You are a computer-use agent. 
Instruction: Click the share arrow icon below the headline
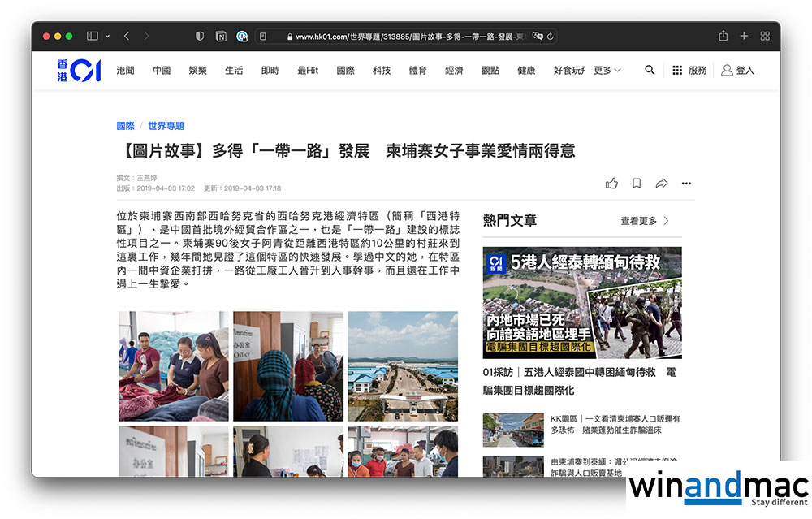coord(662,184)
